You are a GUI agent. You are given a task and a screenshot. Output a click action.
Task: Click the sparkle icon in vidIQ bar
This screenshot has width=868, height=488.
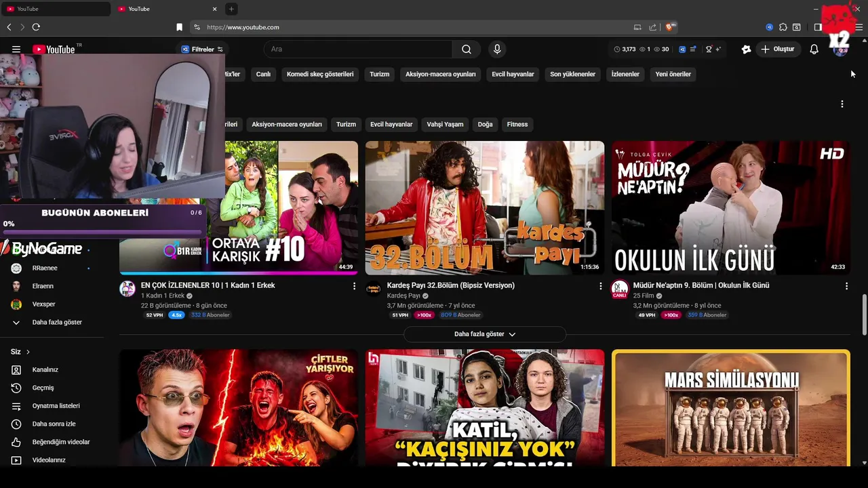[717, 49]
